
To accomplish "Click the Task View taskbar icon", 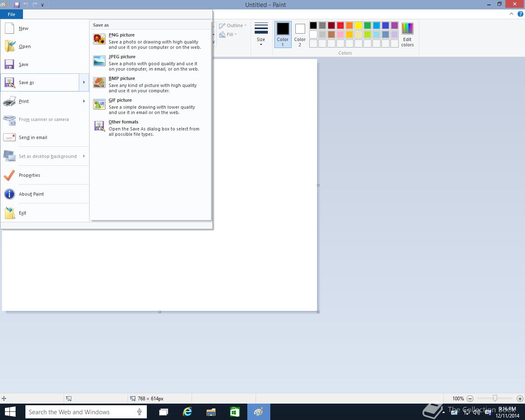I will pos(164,412).
